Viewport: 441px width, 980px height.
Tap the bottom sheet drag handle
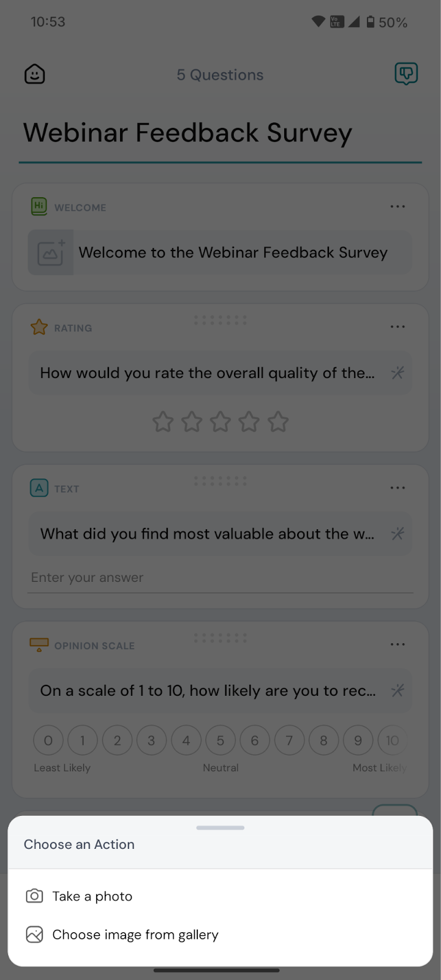(221, 827)
